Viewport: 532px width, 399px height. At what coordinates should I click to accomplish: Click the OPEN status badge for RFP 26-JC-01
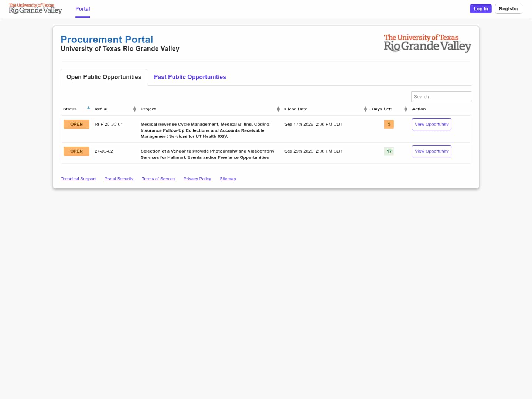click(x=76, y=124)
